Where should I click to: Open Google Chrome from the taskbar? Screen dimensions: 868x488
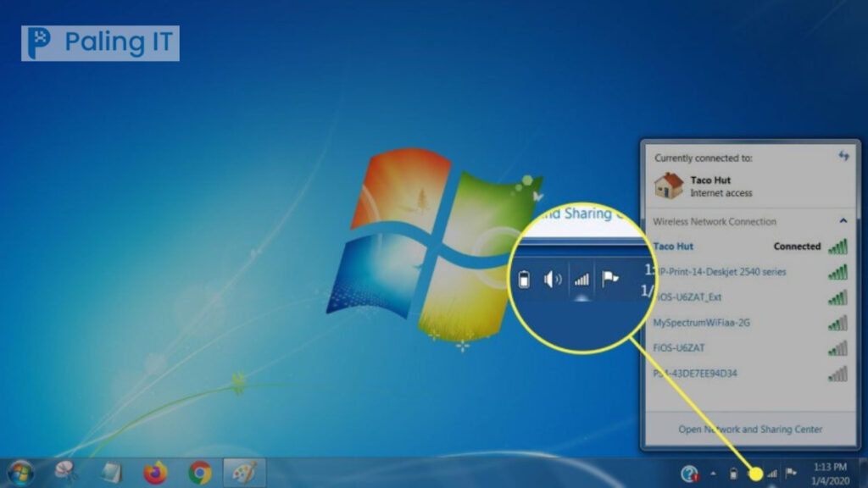click(200, 473)
